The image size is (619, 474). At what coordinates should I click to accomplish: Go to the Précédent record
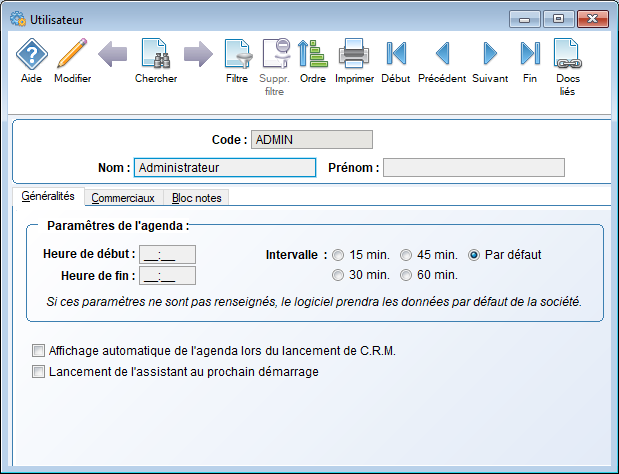coord(442,58)
